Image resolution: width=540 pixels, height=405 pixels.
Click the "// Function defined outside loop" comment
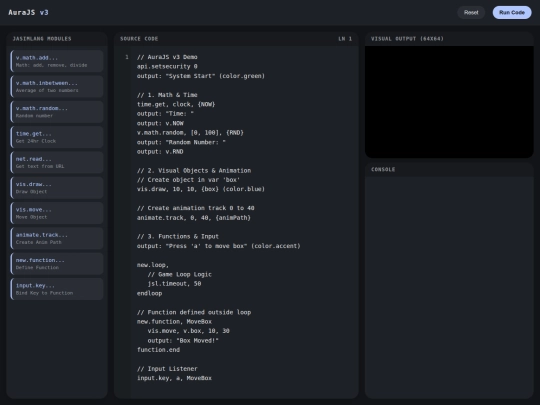[194, 312]
